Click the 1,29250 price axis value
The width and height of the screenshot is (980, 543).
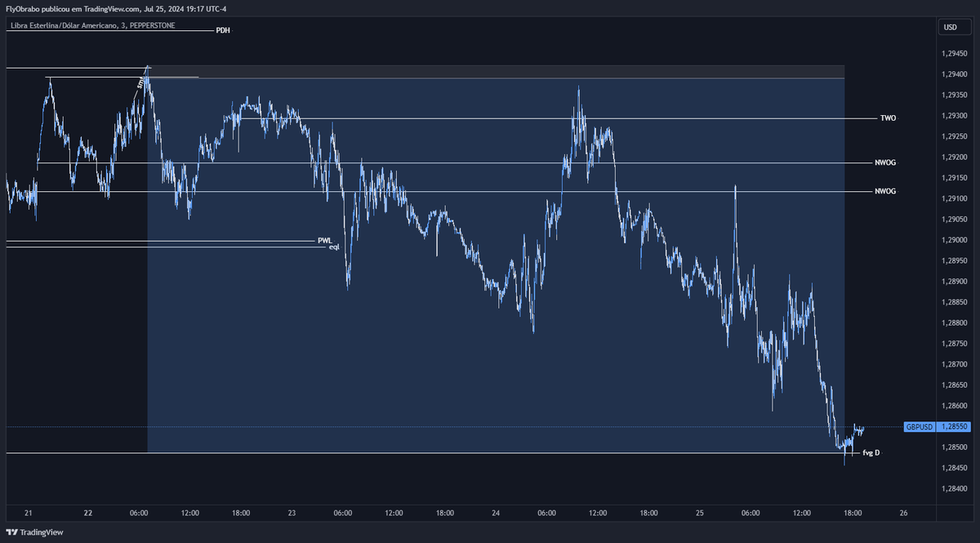[x=953, y=136]
